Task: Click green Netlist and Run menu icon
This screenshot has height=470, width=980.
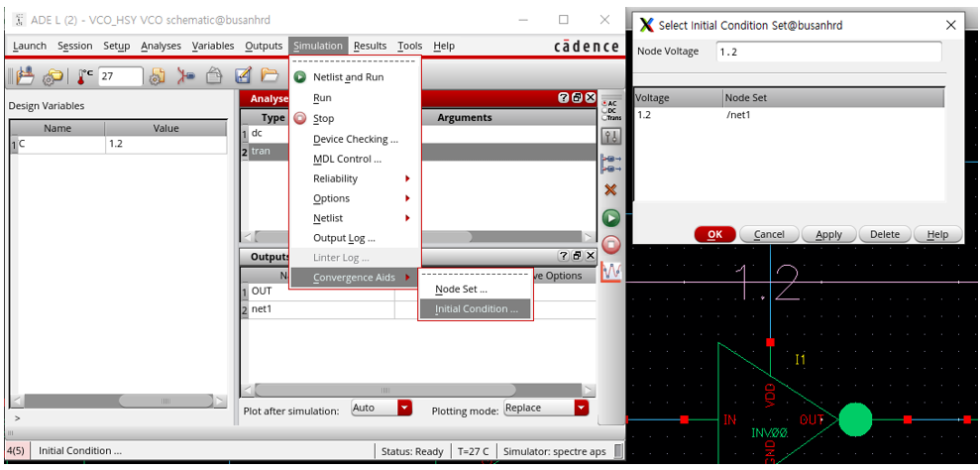Action: (x=300, y=77)
